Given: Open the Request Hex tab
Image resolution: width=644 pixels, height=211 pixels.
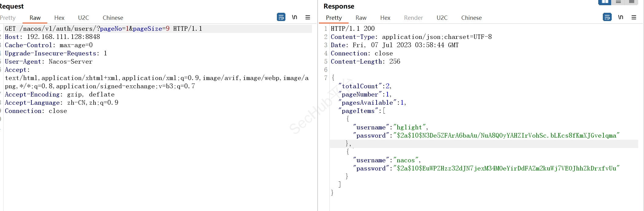Looking at the screenshot, I should coord(59,18).
